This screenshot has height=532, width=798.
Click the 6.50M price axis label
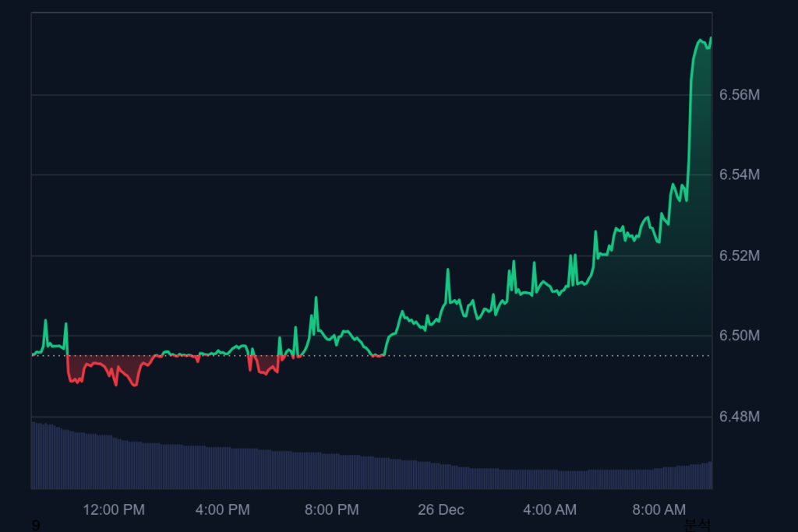[739, 336]
